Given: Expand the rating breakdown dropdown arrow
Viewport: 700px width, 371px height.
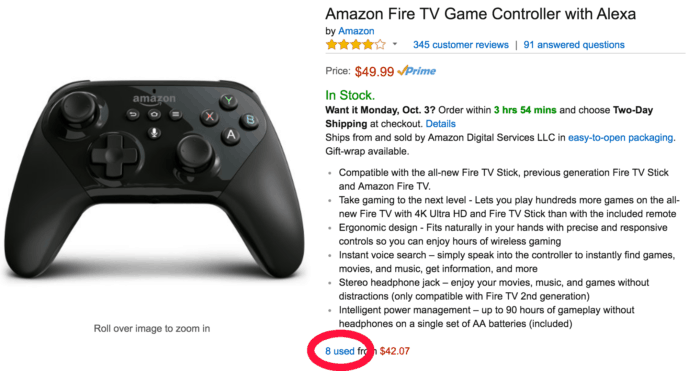Looking at the screenshot, I should coord(395,44).
